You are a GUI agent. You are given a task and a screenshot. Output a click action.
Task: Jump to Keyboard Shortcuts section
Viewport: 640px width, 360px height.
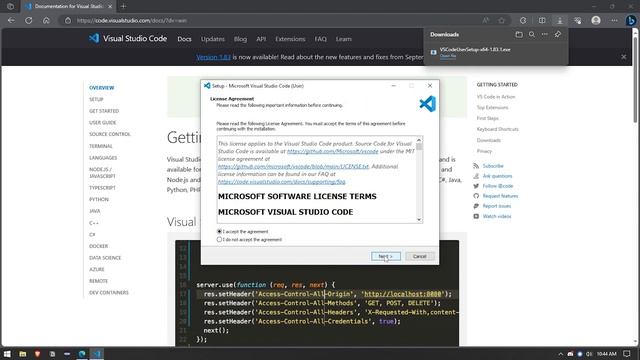(x=498, y=129)
